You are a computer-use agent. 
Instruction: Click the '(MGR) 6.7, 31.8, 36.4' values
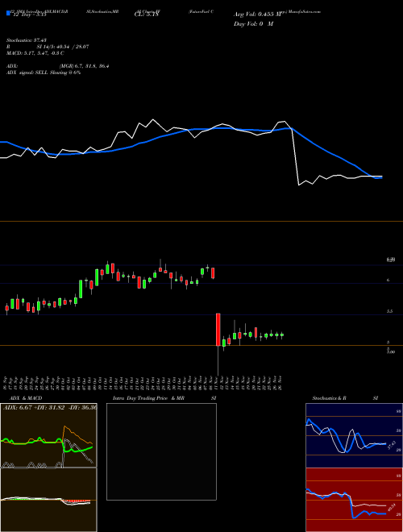[x=84, y=66]
